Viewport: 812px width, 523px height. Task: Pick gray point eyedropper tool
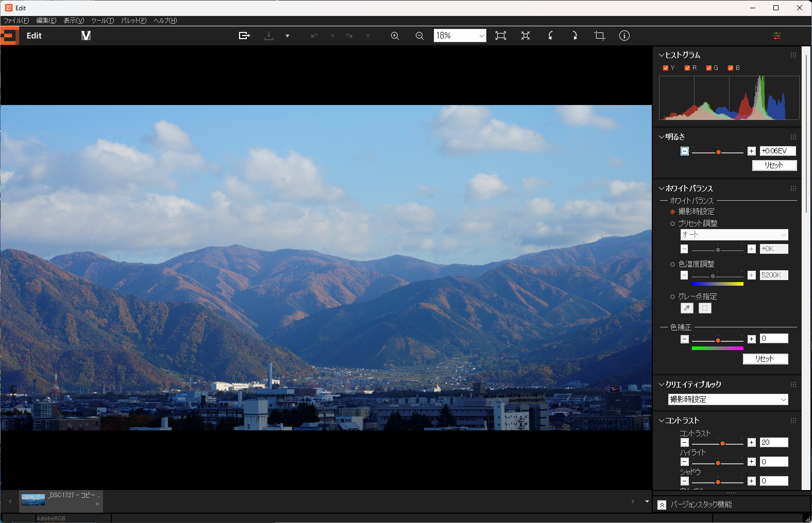tap(687, 308)
